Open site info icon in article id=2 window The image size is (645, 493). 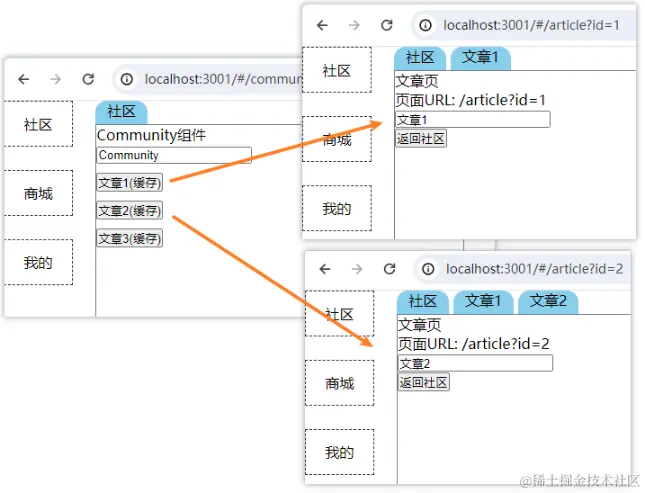point(428,269)
